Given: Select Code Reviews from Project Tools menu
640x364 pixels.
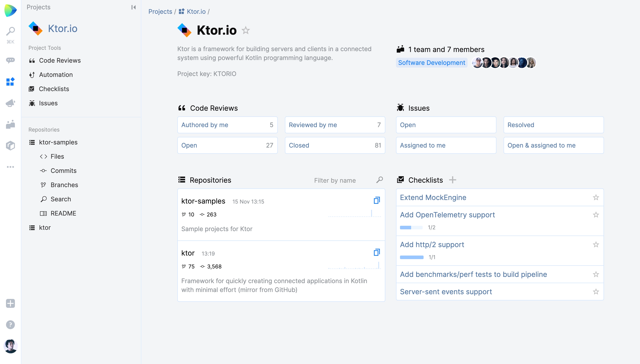Looking at the screenshot, I should pos(60,60).
